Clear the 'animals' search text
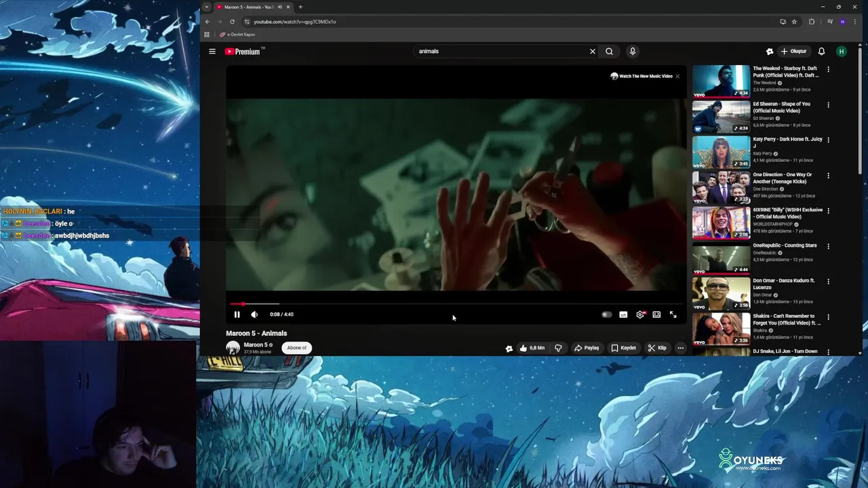Image resolution: width=868 pixels, height=488 pixels. [592, 52]
